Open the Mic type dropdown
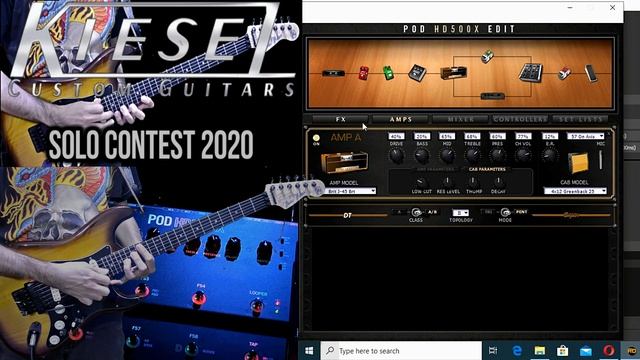The width and height of the screenshot is (640, 360). [585, 136]
